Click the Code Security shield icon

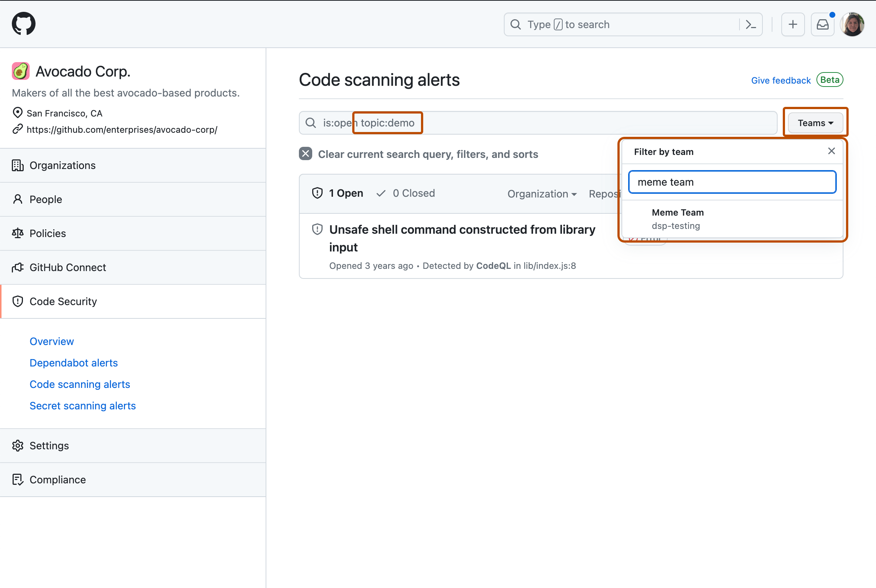[x=18, y=301]
